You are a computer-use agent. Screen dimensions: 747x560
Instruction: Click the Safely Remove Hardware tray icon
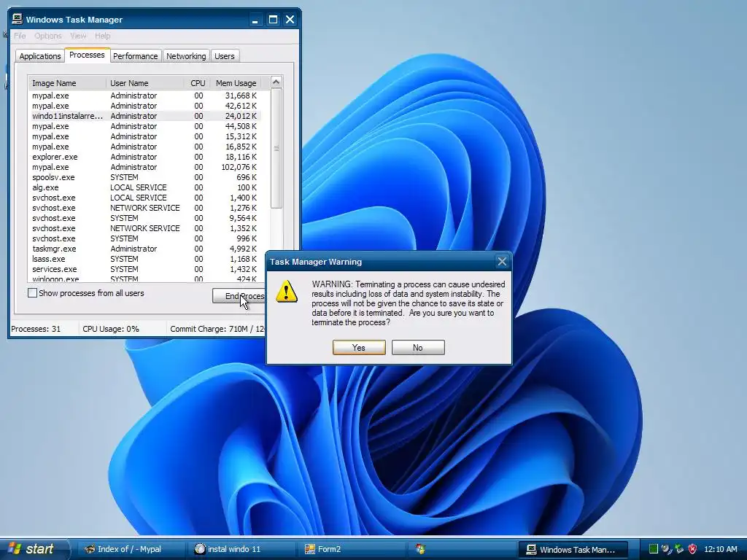679,549
